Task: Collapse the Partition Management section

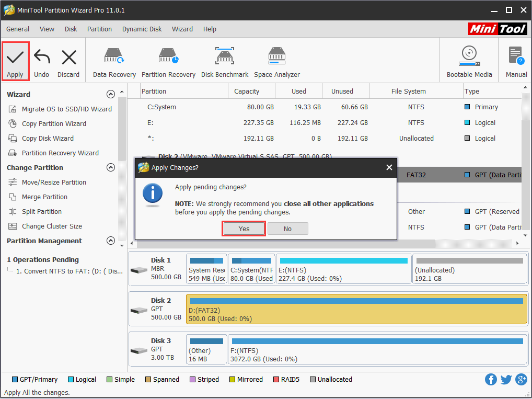Action: 110,241
